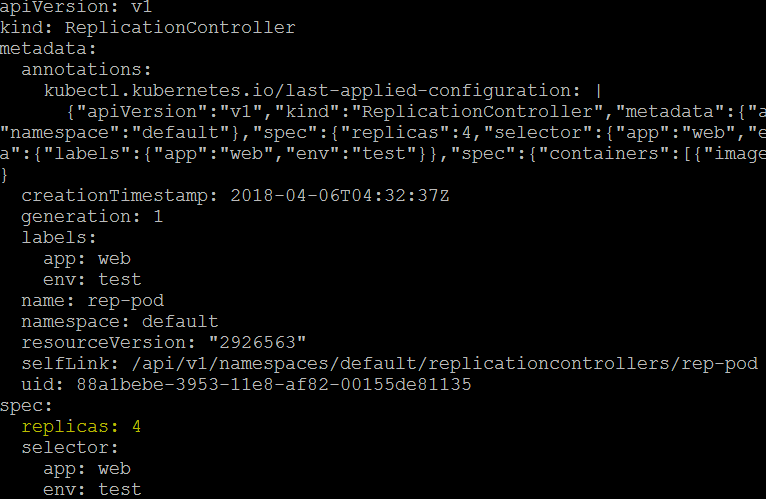Click kubectl.kubernetes.io/last-applied-configuration key
This screenshot has width=766, height=499.
click(x=312, y=91)
